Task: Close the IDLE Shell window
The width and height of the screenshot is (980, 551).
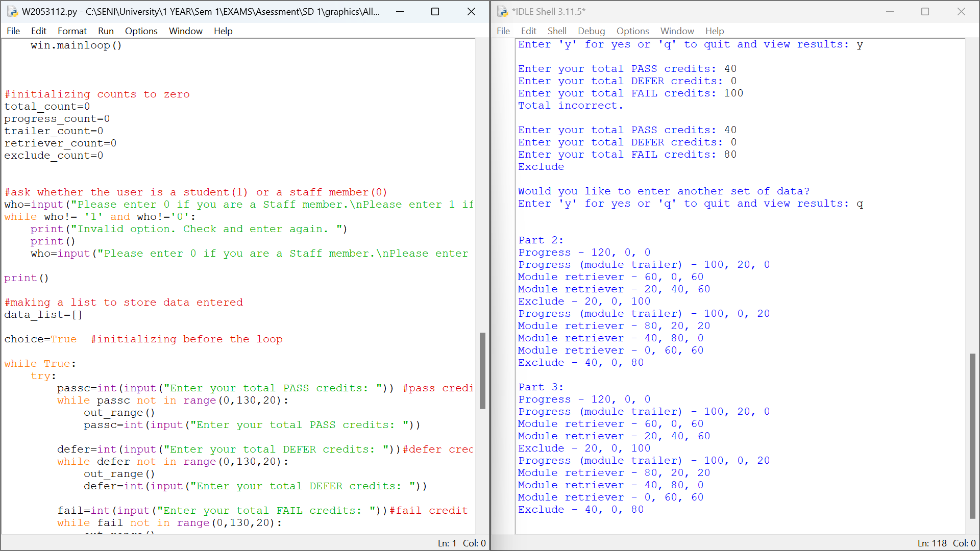Action: 961,11
